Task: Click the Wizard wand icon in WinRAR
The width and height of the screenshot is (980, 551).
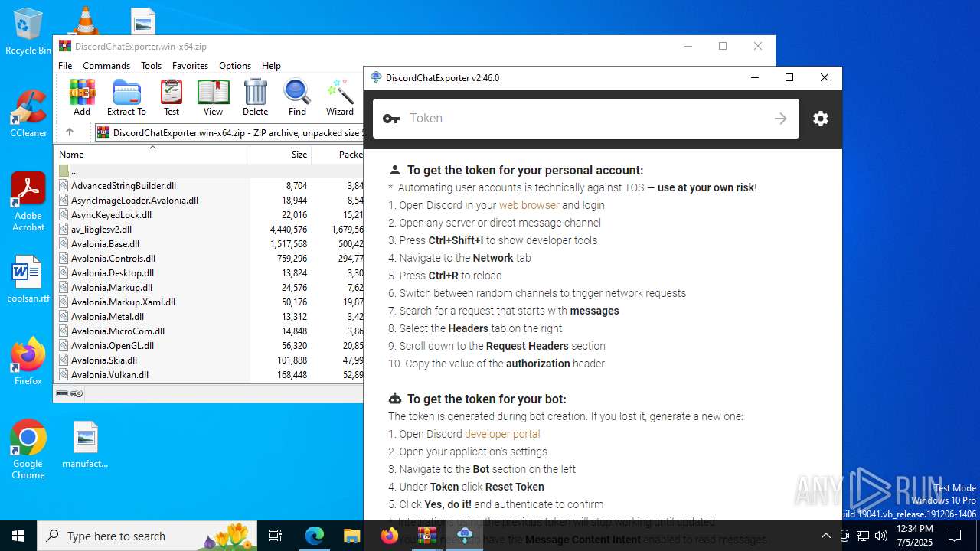Action: pos(340,97)
